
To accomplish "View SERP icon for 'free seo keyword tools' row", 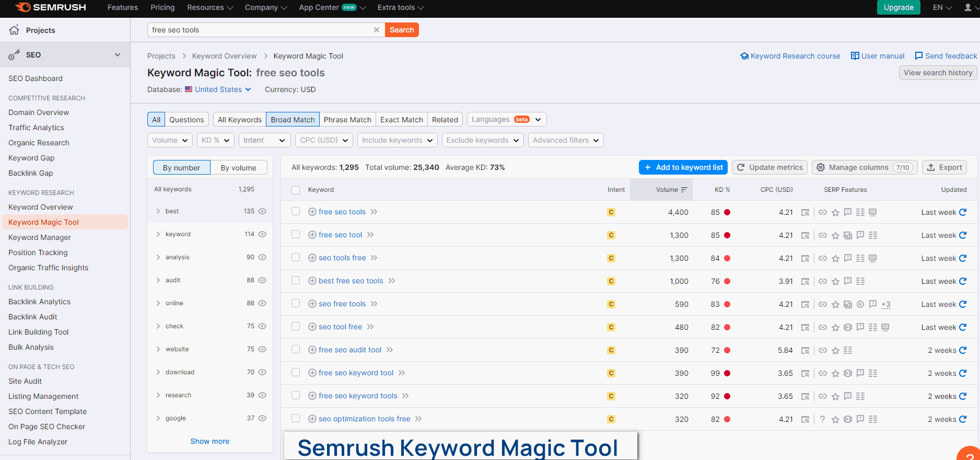I will point(806,396).
